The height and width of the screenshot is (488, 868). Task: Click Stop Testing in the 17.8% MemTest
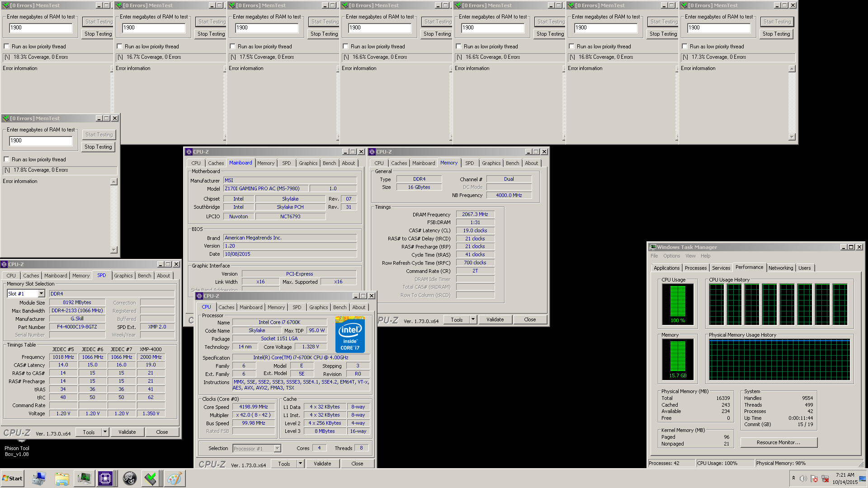pos(98,147)
